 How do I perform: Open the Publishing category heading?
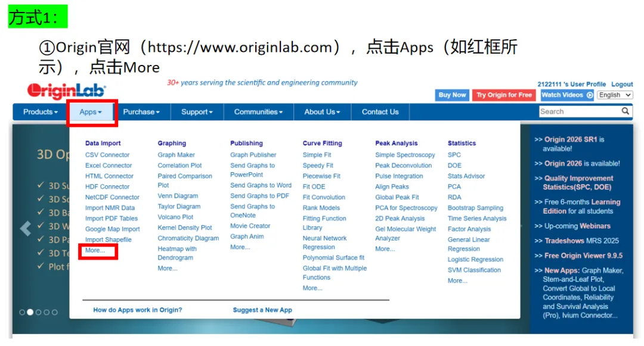(246, 143)
